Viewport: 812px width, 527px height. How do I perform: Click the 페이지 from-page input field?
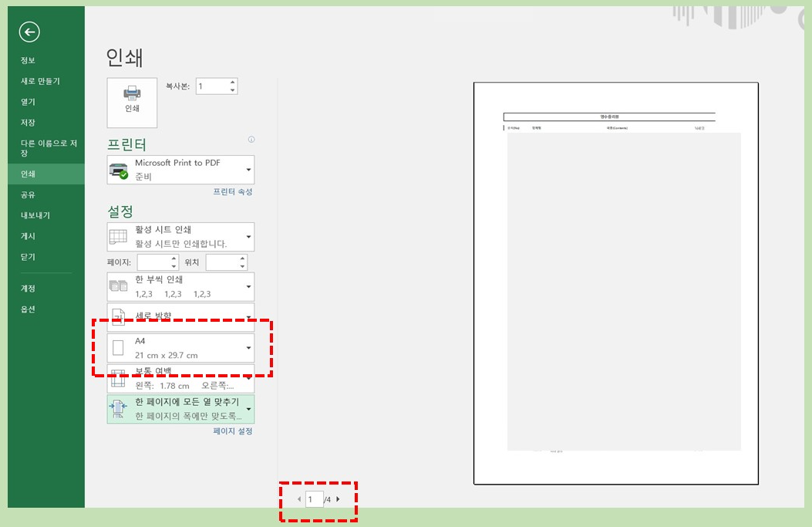[153, 262]
